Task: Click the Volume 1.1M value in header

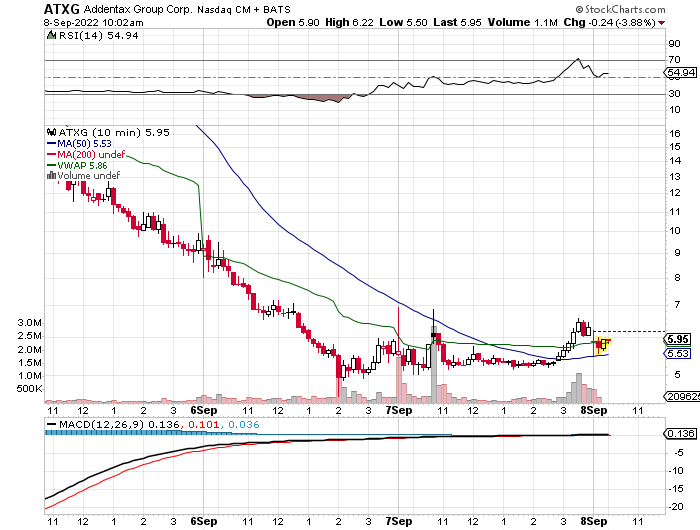Action: click(522, 22)
